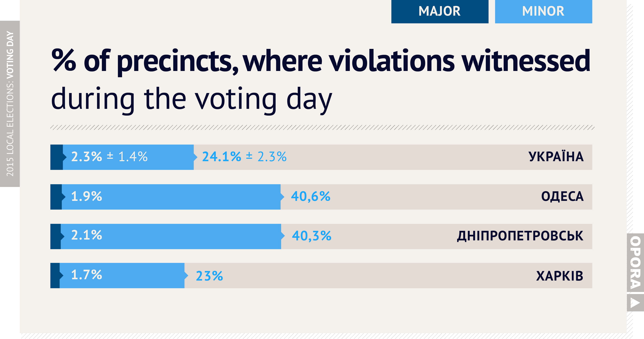The height and width of the screenshot is (339, 644).
Task: Click the 1.7% value in Харків bar
Action: point(87,275)
